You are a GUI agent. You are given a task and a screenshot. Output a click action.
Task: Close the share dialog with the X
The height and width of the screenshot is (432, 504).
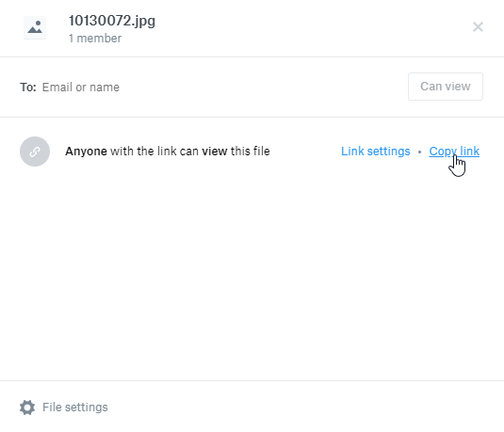[x=478, y=27]
